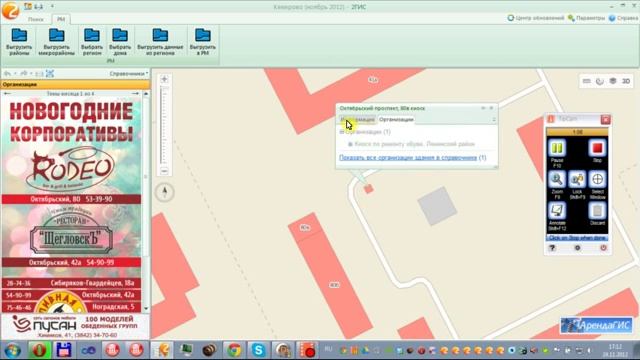Click the Пусан furniture ad banner

[75, 326]
